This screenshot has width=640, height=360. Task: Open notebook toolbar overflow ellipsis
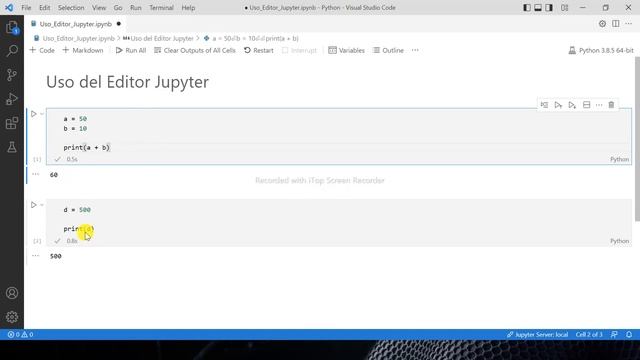pos(415,50)
